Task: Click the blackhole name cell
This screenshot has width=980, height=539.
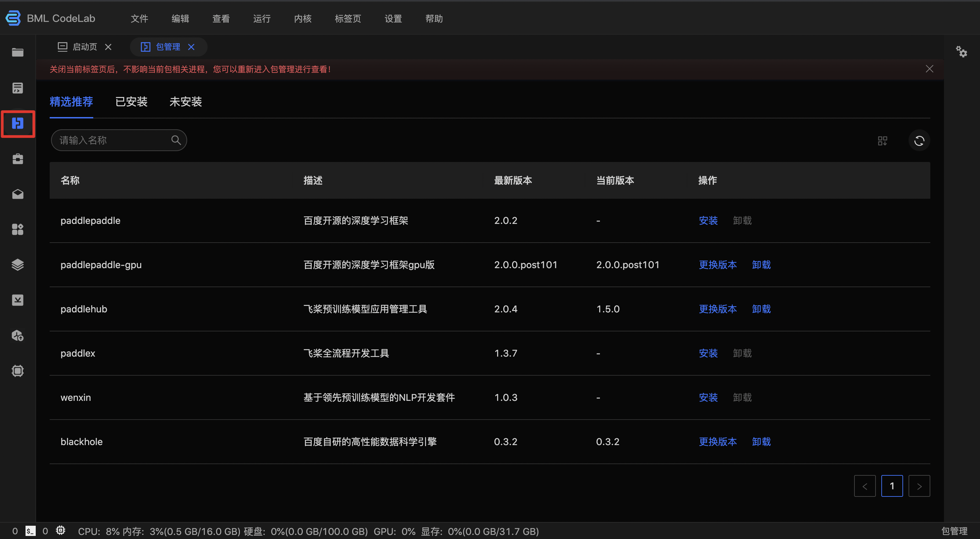Action: point(81,442)
